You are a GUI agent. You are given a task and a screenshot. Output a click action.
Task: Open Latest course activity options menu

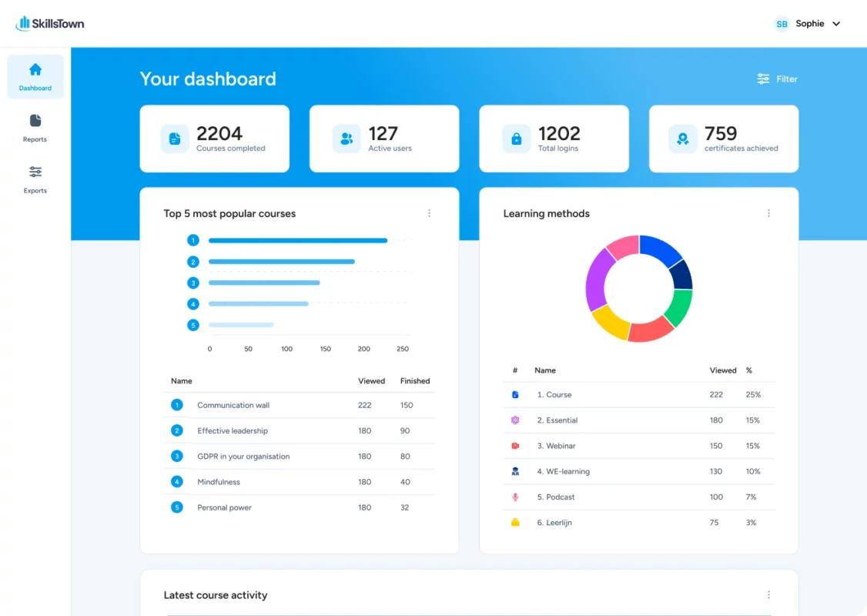click(768, 594)
